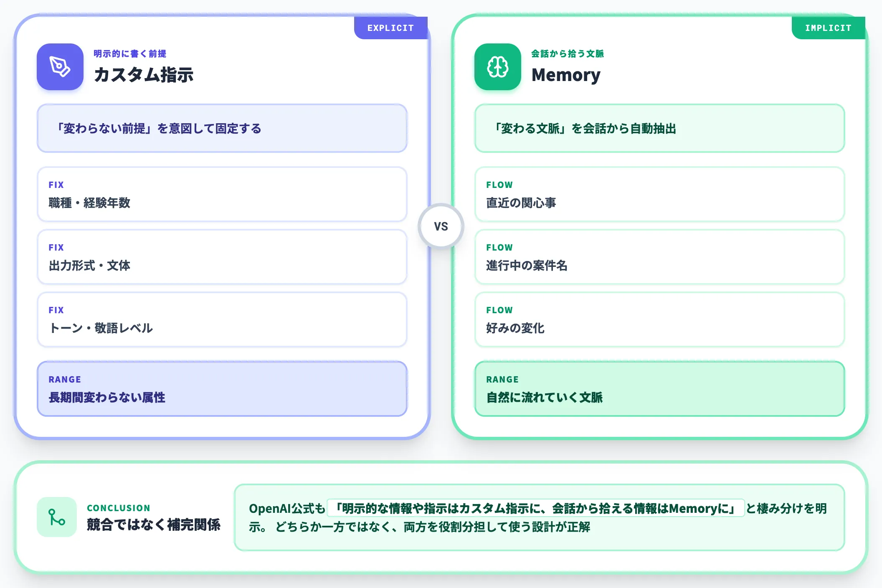882x588 pixels.
Task: Click the pen nib icon for カスタム指示
Action: tap(60, 67)
